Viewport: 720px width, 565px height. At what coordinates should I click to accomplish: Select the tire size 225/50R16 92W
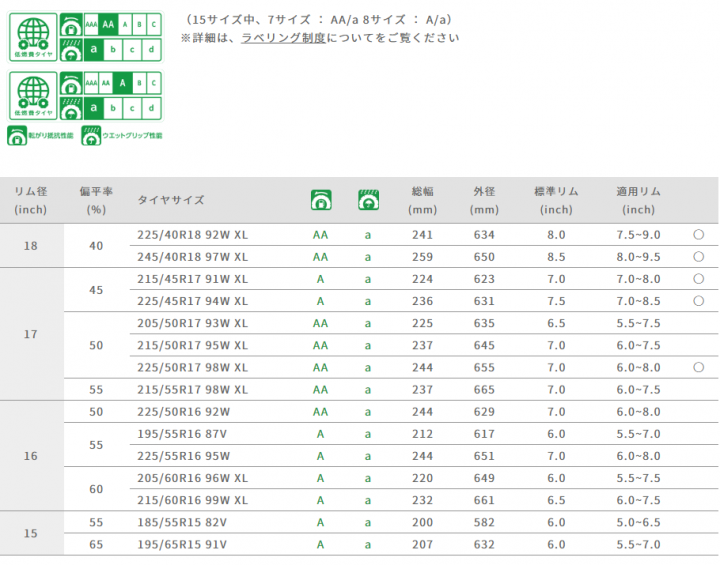pyautogui.click(x=183, y=412)
